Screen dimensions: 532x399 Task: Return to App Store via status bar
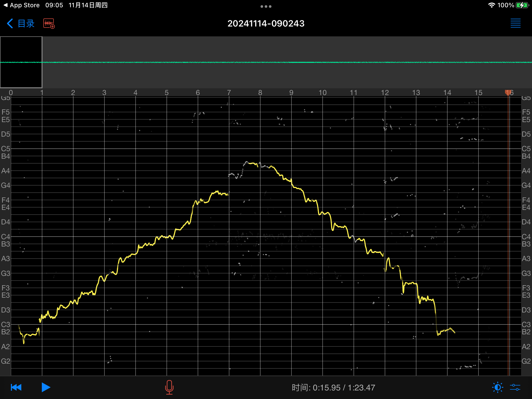(x=22, y=5)
